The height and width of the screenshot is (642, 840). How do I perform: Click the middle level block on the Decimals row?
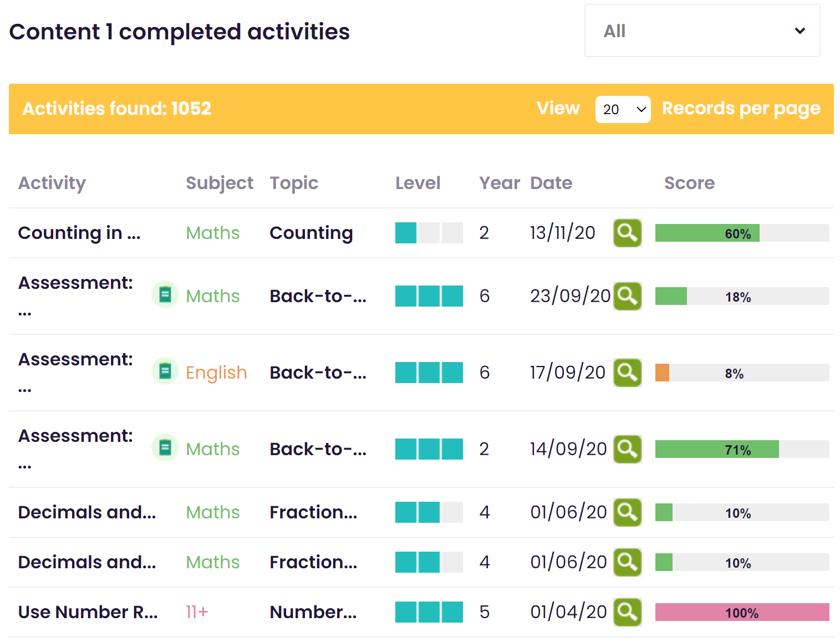(x=429, y=512)
